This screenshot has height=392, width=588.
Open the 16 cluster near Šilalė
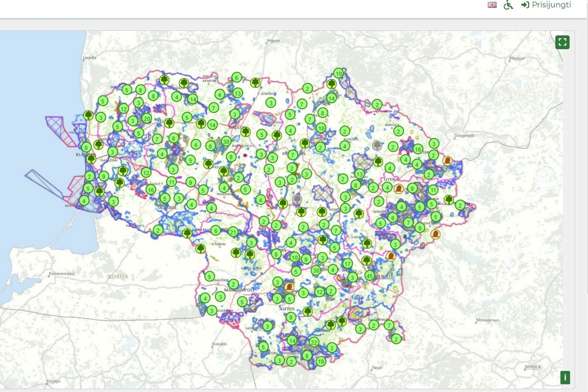pyautogui.click(x=151, y=190)
